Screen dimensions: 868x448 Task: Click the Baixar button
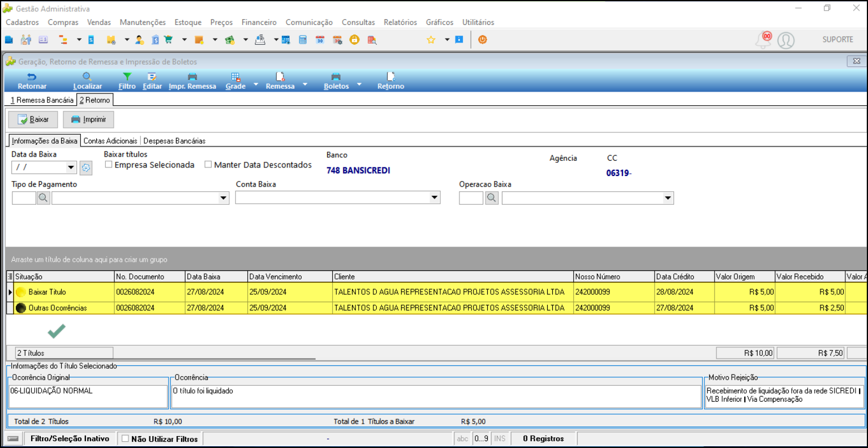[33, 119]
